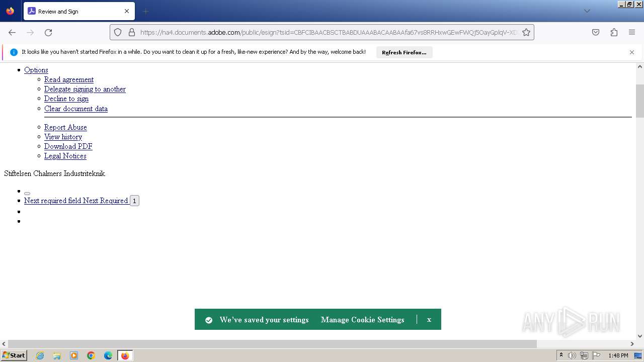Reload the current page
This screenshot has height=362, width=644.
pyautogui.click(x=48, y=32)
